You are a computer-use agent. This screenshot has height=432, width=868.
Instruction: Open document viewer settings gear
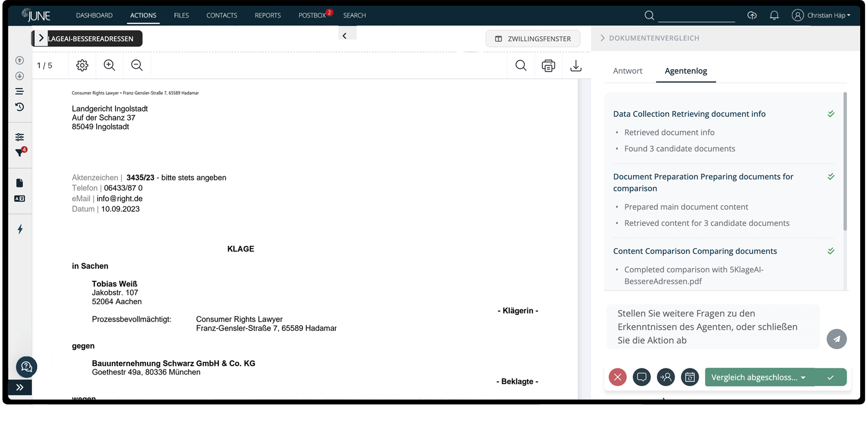click(x=82, y=65)
